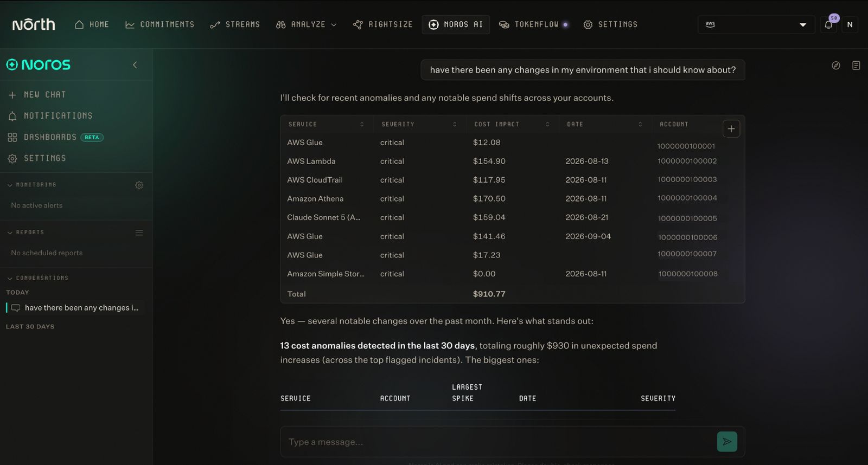This screenshot has height=465, width=868.
Task: Select the AWS CloudTrail row
Action: [x=512, y=180]
